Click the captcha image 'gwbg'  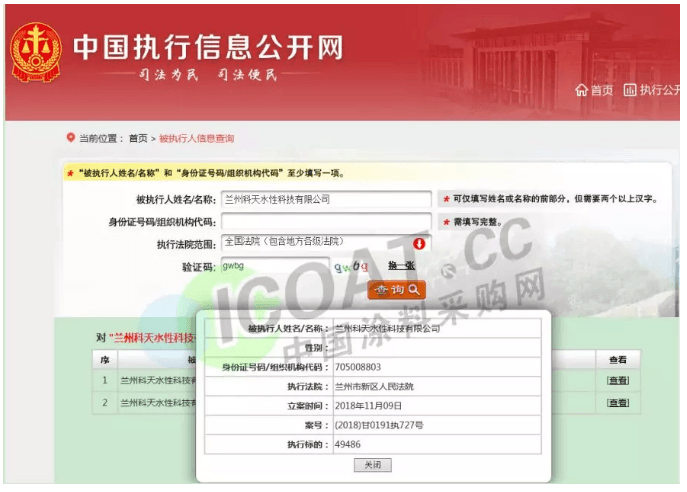click(x=352, y=266)
